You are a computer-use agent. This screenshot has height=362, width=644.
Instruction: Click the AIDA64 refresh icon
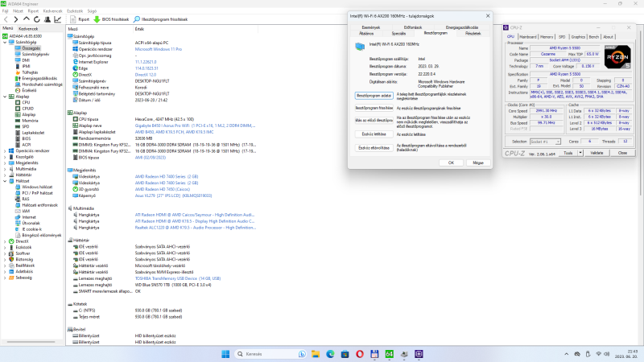[x=36, y=19]
